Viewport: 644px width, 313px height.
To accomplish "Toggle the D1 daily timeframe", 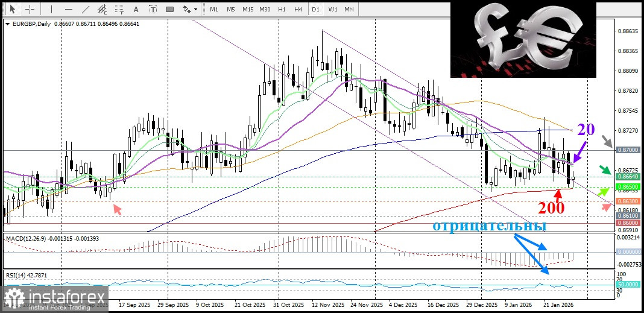I will click(x=315, y=9).
